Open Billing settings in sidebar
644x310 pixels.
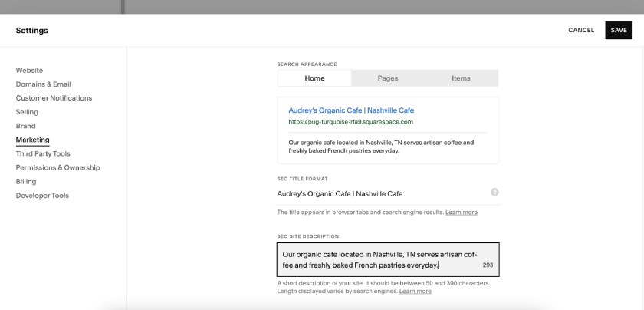click(26, 182)
